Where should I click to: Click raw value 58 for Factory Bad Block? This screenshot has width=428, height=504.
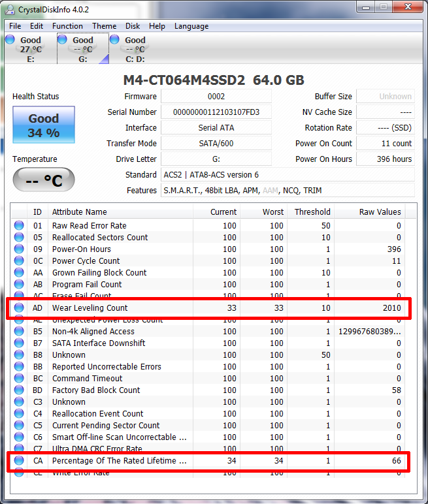point(397,390)
